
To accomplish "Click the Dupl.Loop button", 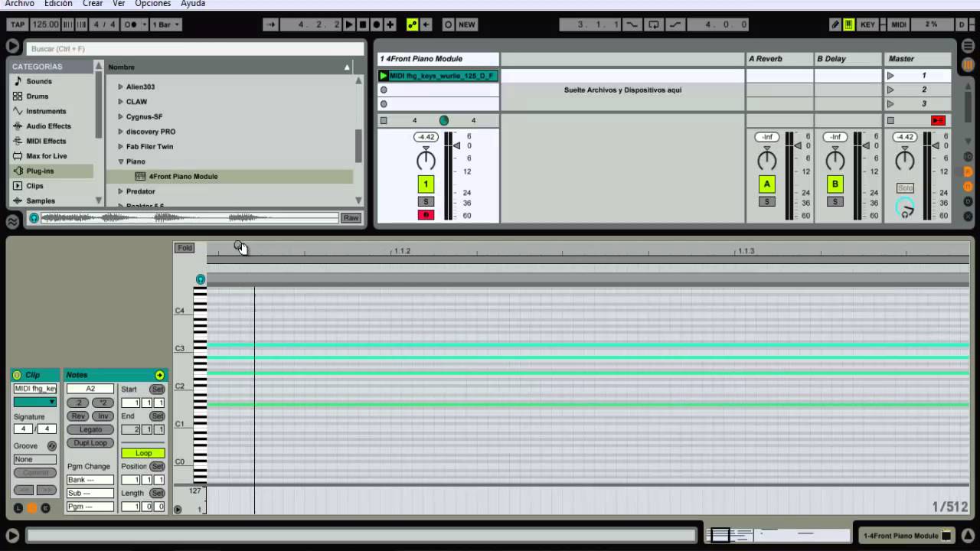I will pyautogui.click(x=90, y=443).
